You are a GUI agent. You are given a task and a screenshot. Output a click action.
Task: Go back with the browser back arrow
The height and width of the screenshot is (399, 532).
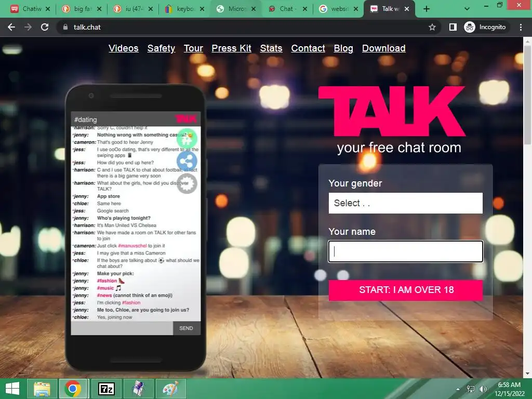point(11,27)
